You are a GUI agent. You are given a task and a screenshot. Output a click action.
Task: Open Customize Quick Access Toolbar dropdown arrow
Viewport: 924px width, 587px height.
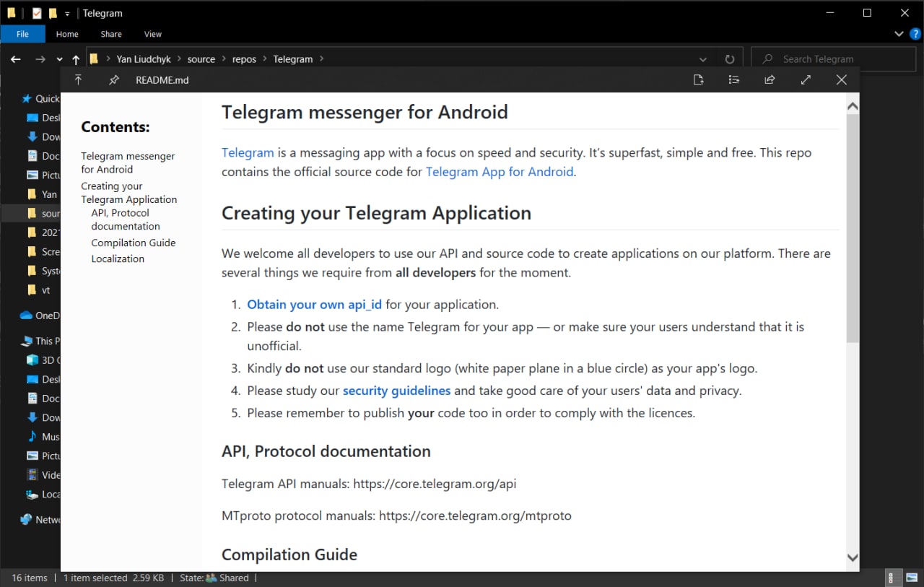67,14
